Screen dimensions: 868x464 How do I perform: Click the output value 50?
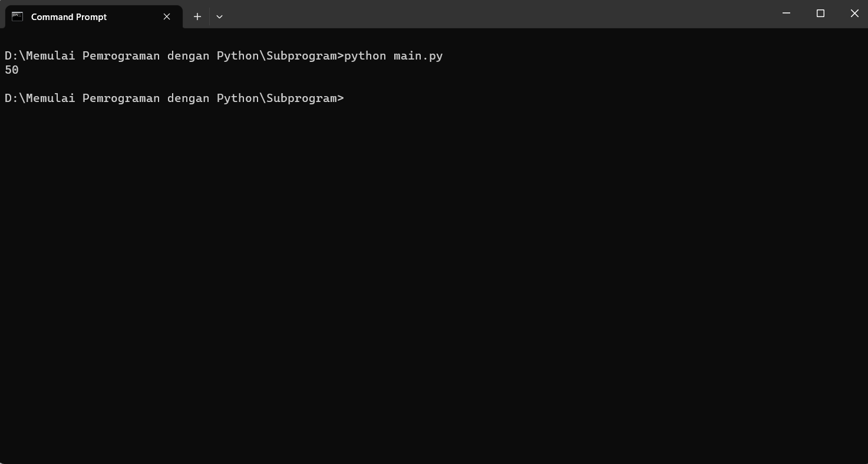pyautogui.click(x=12, y=70)
